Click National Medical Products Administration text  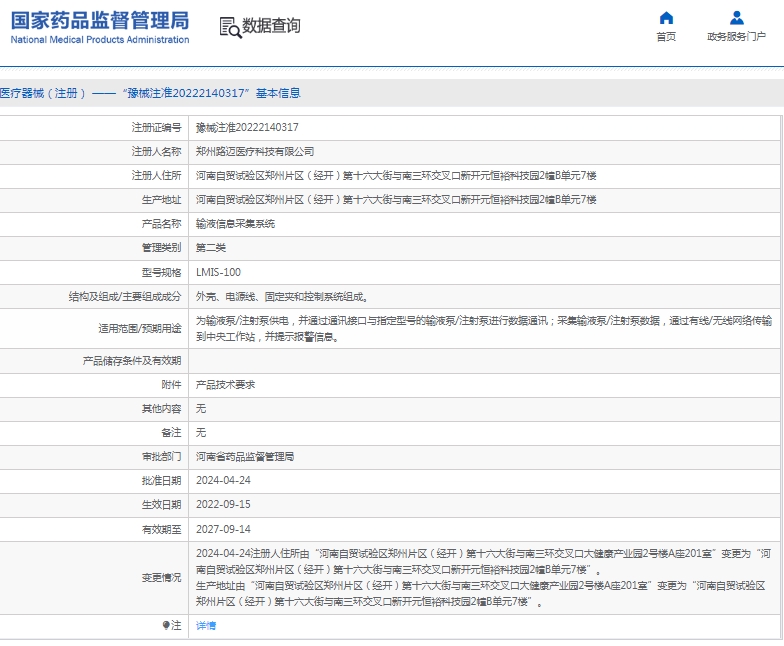(x=100, y=40)
